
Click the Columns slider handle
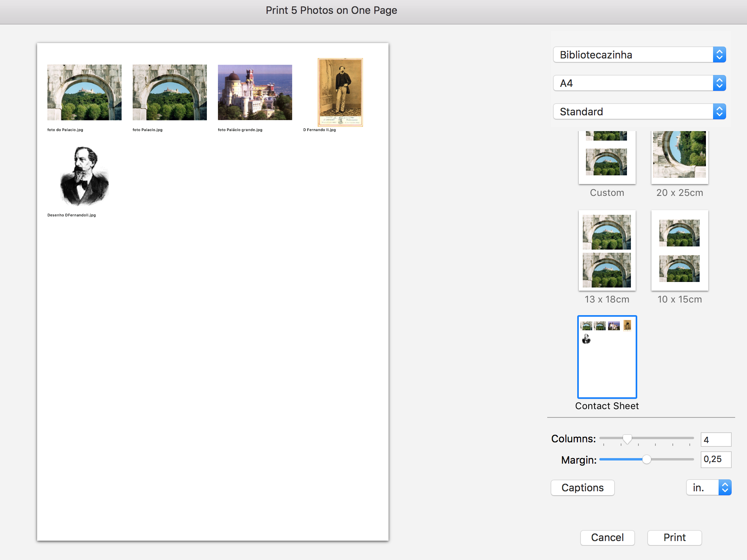tap(627, 439)
